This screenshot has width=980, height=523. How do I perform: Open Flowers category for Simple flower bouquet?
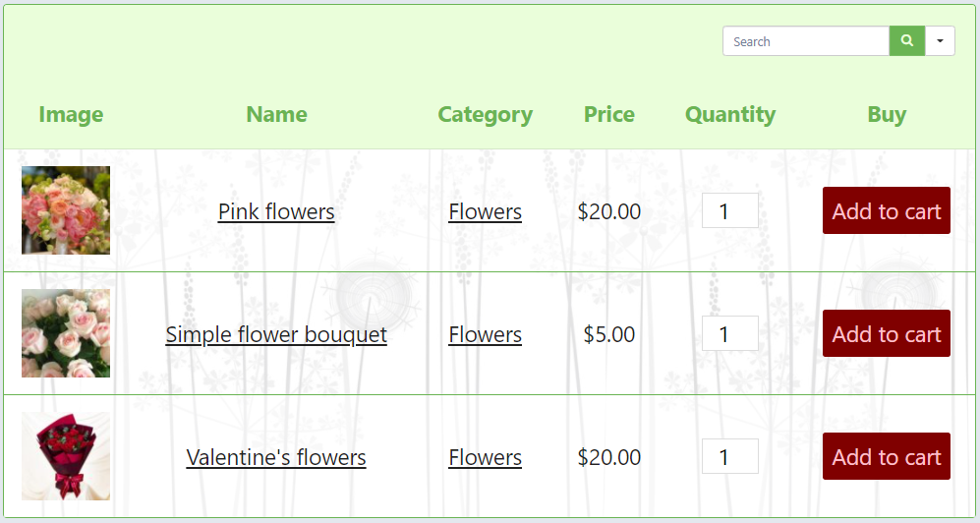pos(485,334)
